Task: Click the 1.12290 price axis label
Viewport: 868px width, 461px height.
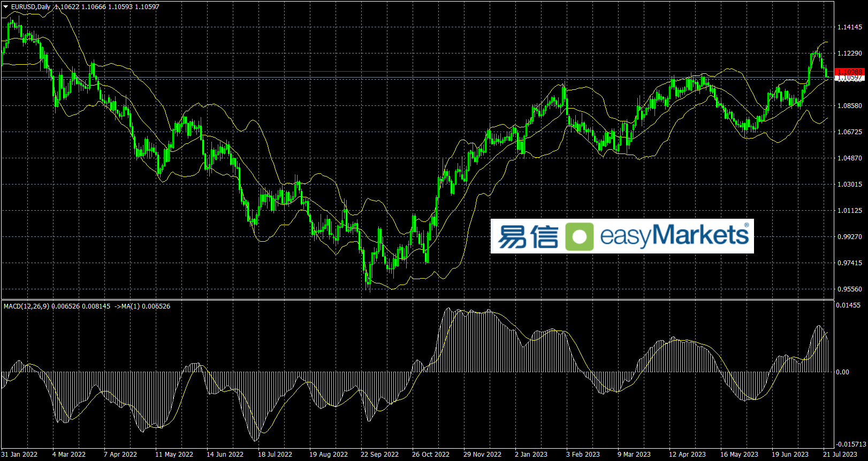Action: point(850,53)
